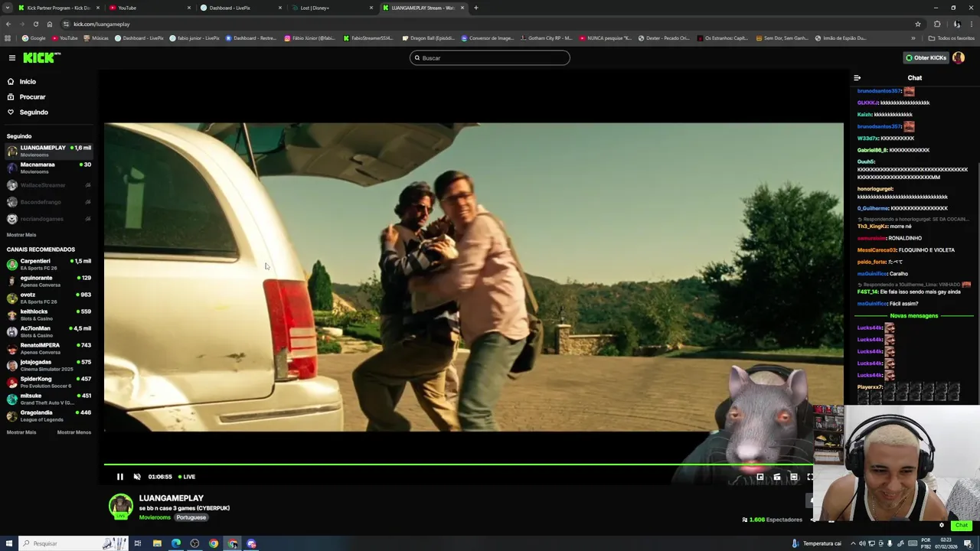Switch to Lost | Disney+ tab
This screenshot has height=551, width=980.
click(332, 8)
